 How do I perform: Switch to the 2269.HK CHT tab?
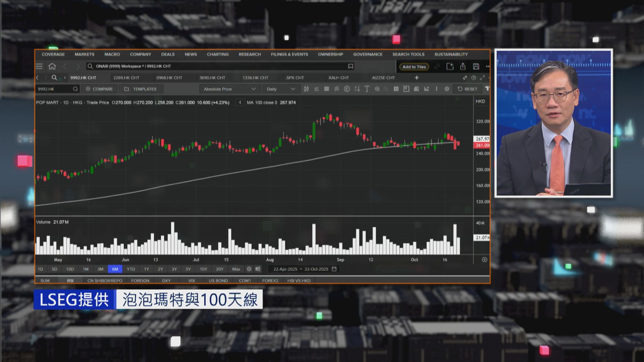pos(126,78)
